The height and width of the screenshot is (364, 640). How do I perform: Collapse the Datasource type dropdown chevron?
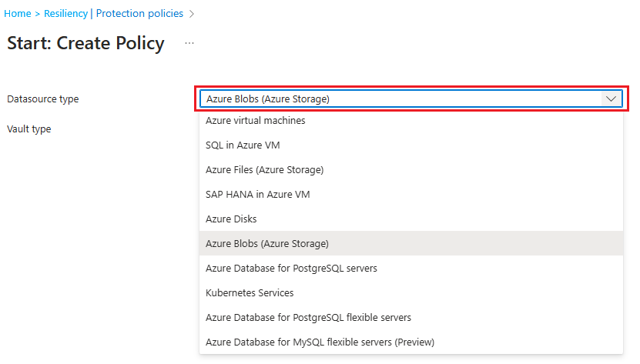(x=611, y=99)
